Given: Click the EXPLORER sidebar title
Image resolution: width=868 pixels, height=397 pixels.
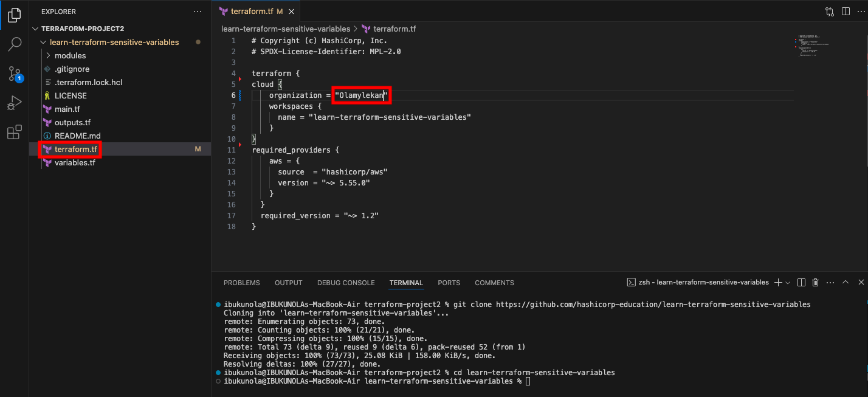Looking at the screenshot, I should [x=58, y=12].
